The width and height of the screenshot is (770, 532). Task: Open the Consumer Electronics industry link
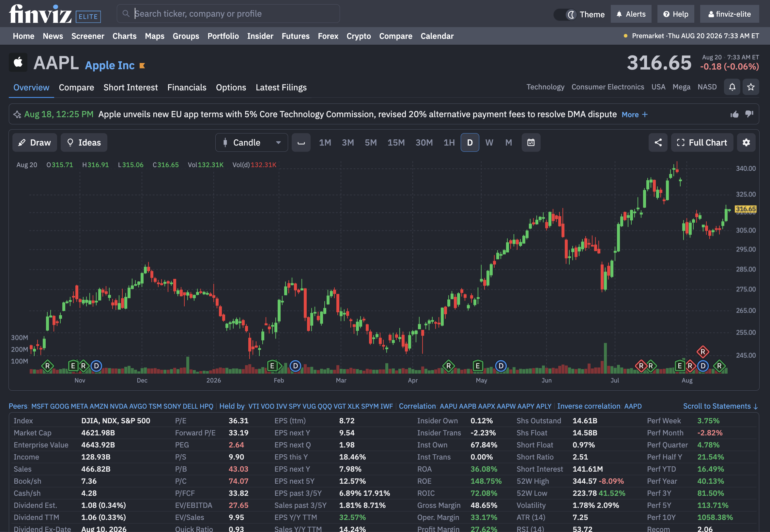[x=608, y=87]
